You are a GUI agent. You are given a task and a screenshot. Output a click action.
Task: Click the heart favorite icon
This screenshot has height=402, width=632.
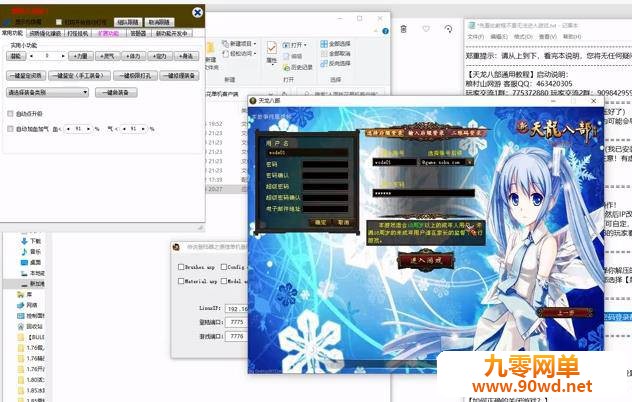click(426, 29)
